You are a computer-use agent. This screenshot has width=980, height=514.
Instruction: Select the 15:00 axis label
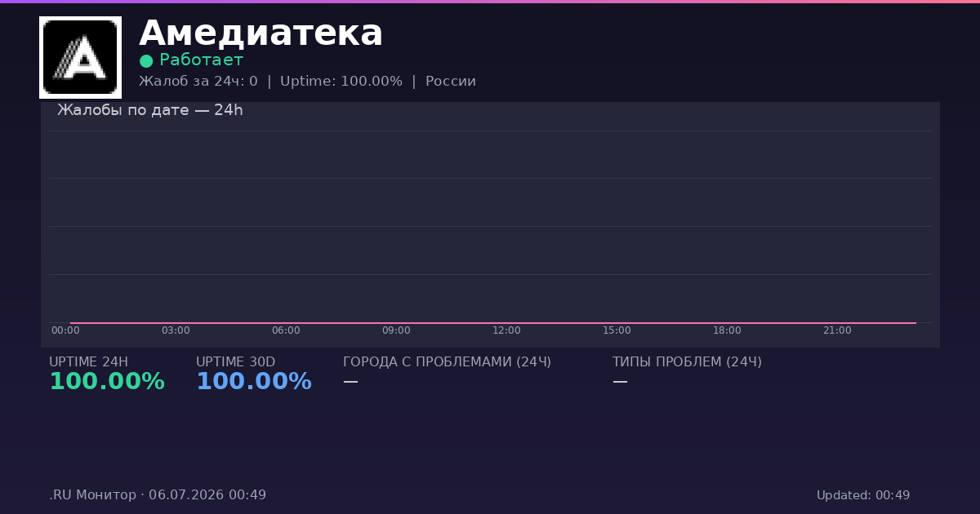coord(617,330)
